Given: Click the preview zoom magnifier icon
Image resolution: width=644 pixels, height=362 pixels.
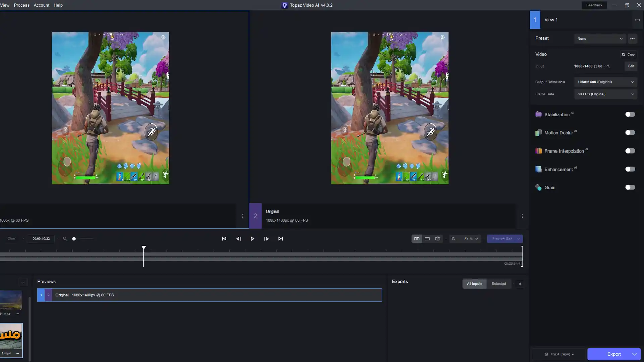Looking at the screenshot, I should pyautogui.click(x=453, y=239).
